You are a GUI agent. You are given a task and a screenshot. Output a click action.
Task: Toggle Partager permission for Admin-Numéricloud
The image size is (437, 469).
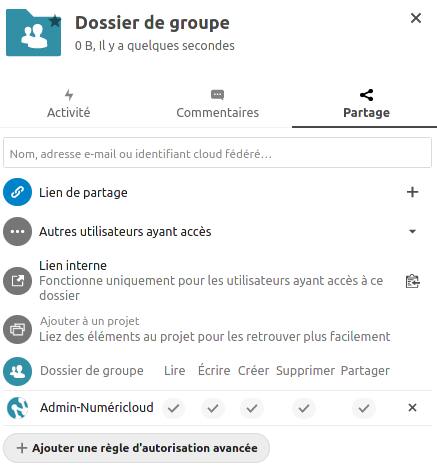364,408
